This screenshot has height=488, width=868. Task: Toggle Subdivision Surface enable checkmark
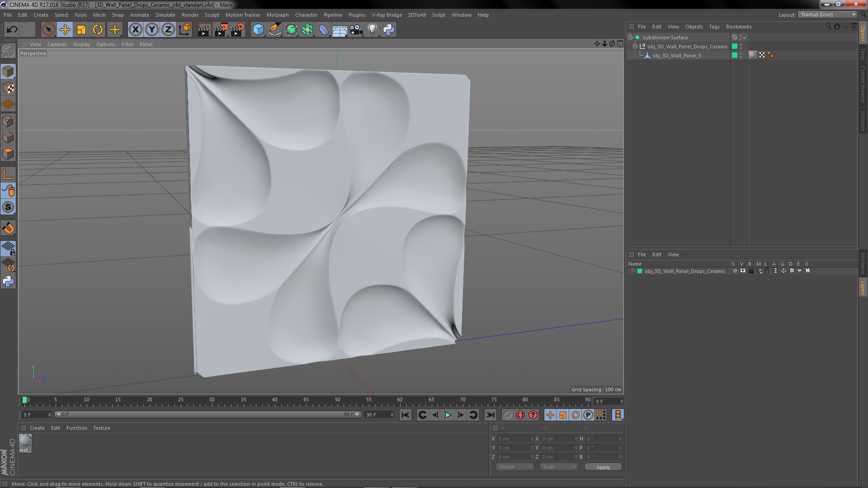(x=745, y=38)
